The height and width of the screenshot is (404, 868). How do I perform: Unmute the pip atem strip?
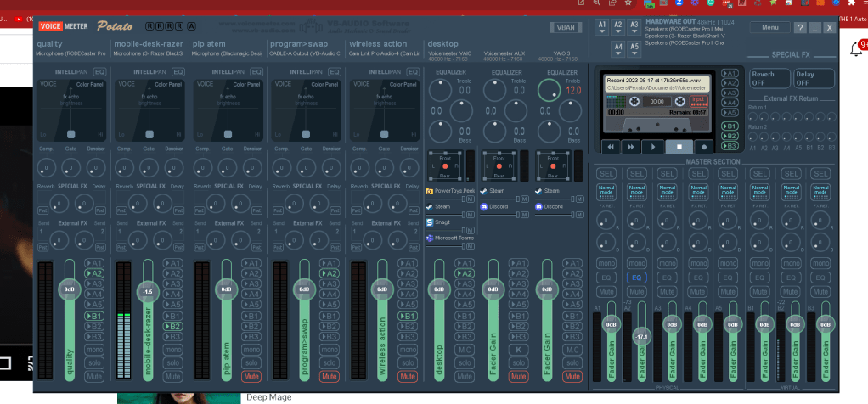251,376
